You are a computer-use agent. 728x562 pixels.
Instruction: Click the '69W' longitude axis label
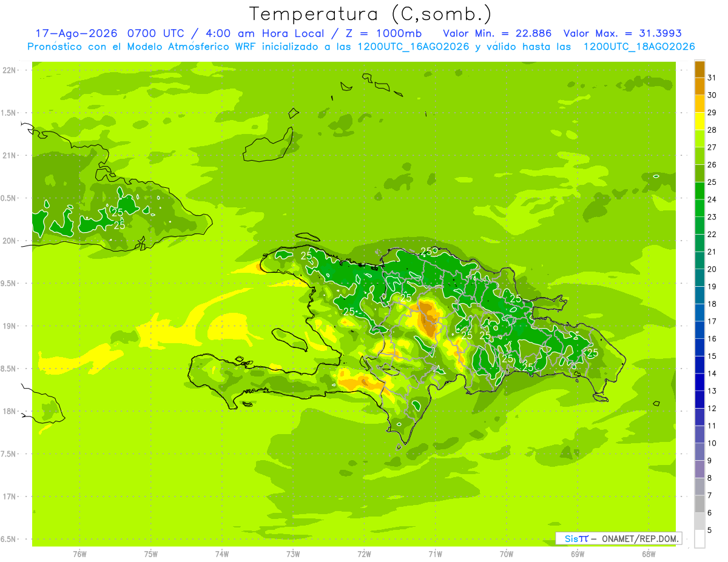pyautogui.click(x=578, y=554)
